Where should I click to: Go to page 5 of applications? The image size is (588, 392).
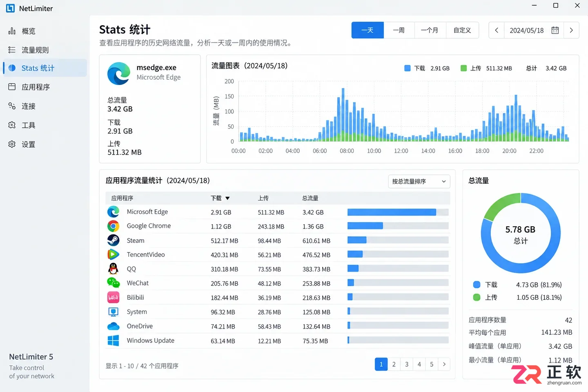(432, 364)
